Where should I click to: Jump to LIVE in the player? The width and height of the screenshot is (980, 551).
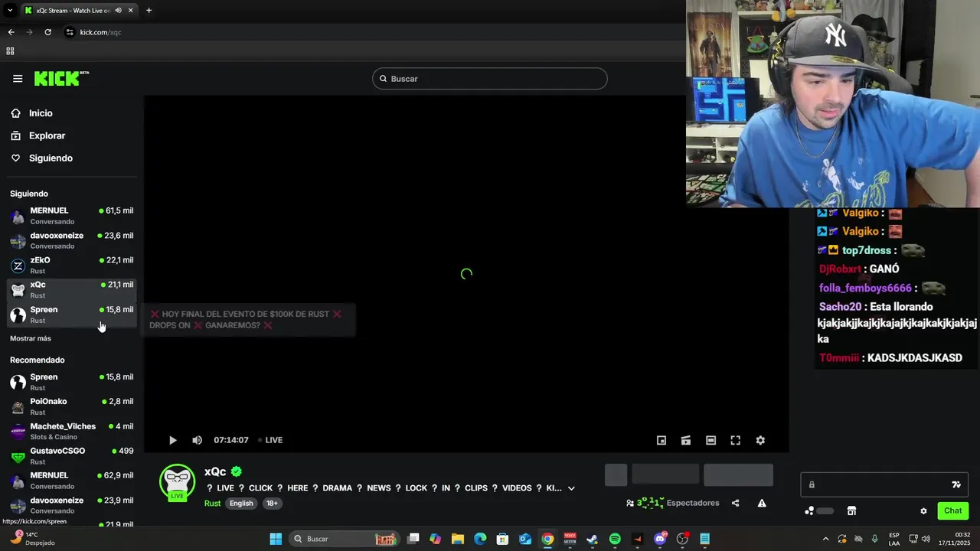270,440
